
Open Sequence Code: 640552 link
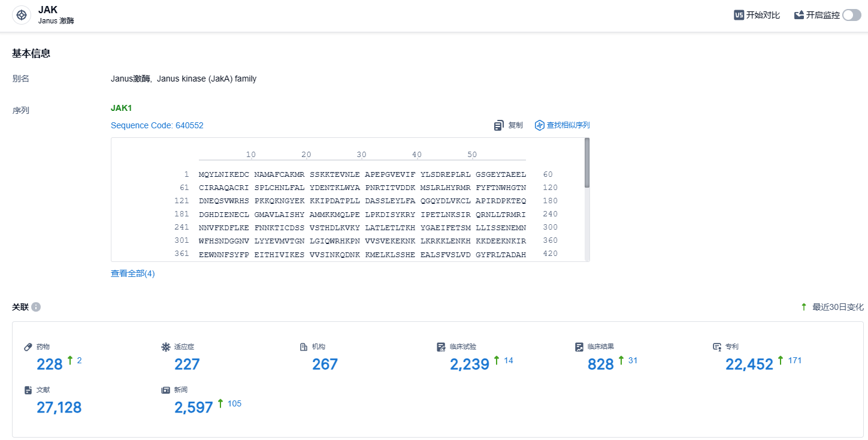[157, 125]
